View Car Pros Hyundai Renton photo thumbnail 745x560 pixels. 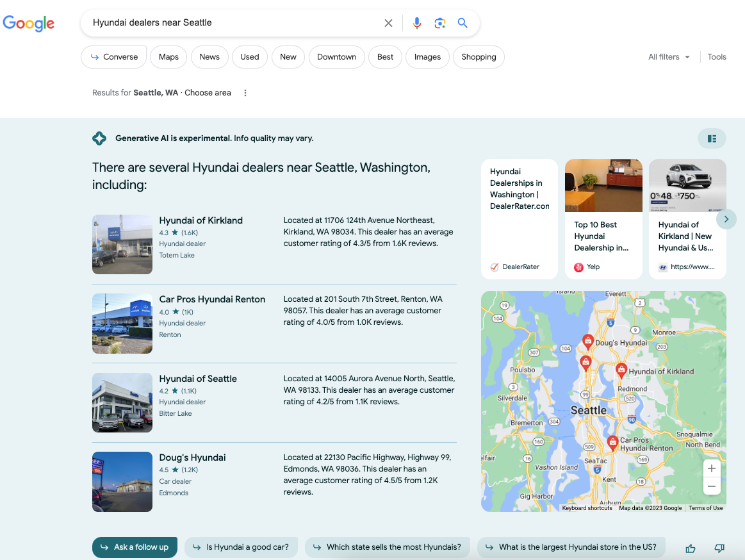pyautogui.click(x=122, y=324)
